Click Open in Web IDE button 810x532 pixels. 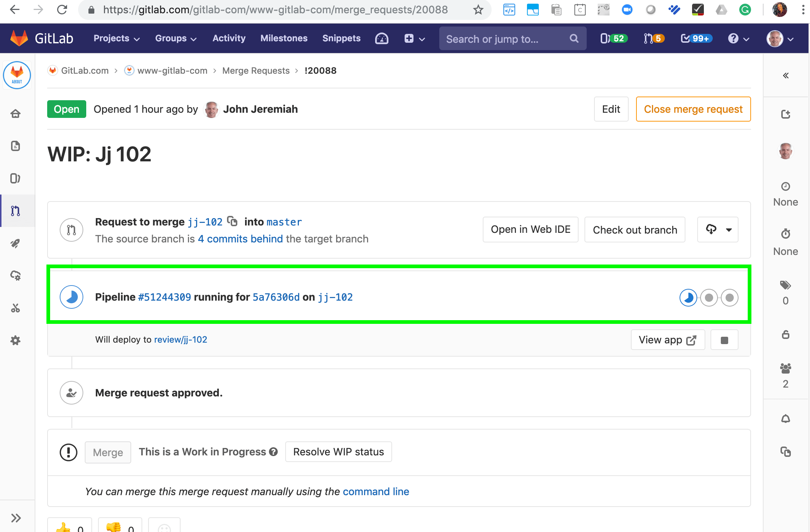coord(530,230)
